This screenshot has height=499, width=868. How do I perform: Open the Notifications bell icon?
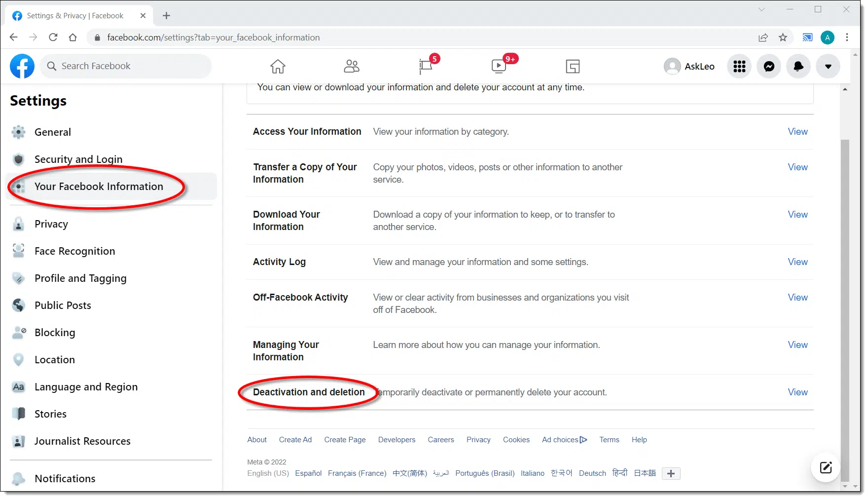coord(798,66)
